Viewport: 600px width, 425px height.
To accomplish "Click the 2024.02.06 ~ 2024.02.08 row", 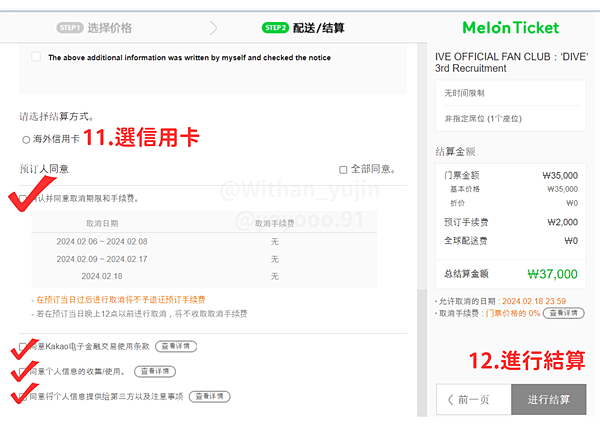I will (x=204, y=241).
